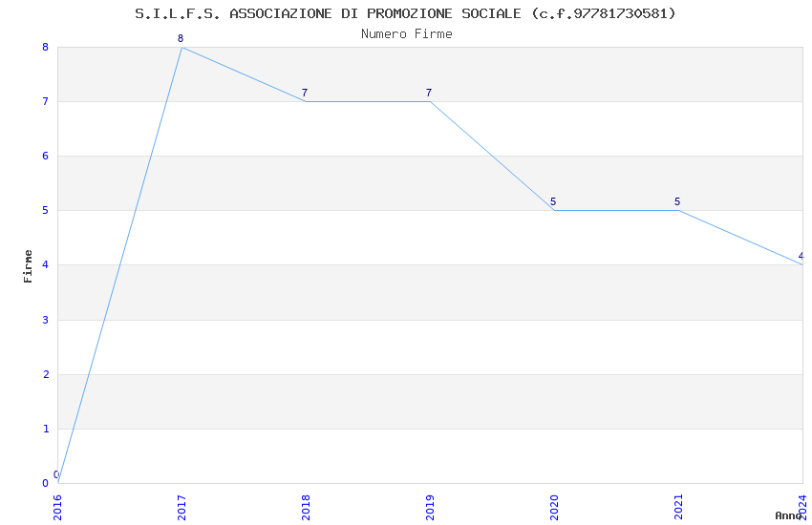Viewport: 812px width, 525px height.
Task: Select the 2017 x-axis year label
Action: 182,508
